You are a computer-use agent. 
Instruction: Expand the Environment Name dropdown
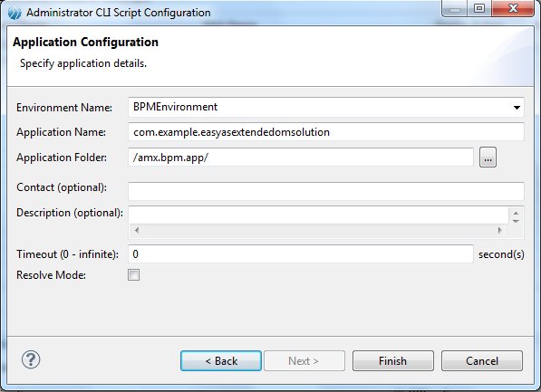click(517, 107)
